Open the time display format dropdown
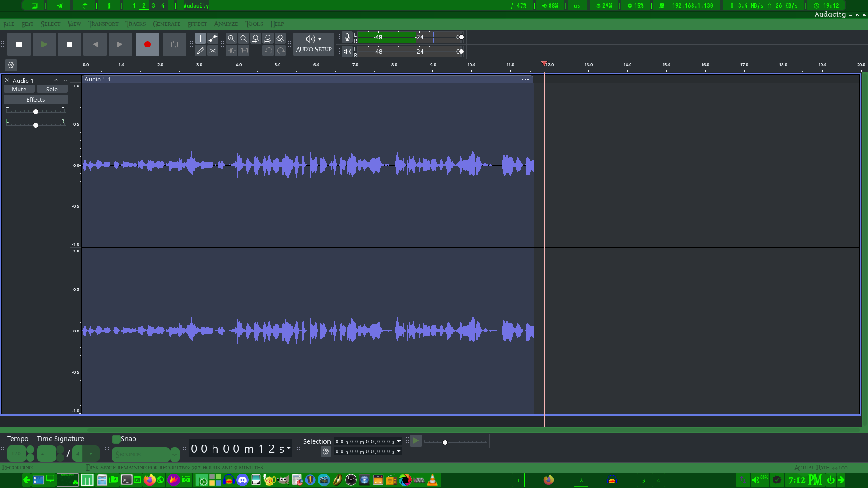The image size is (868, 488). pos(289,448)
